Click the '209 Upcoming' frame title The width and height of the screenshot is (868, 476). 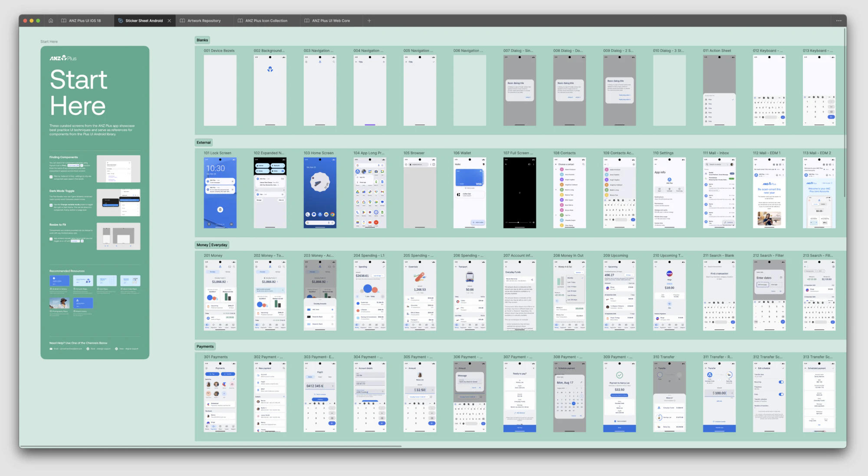(615, 256)
